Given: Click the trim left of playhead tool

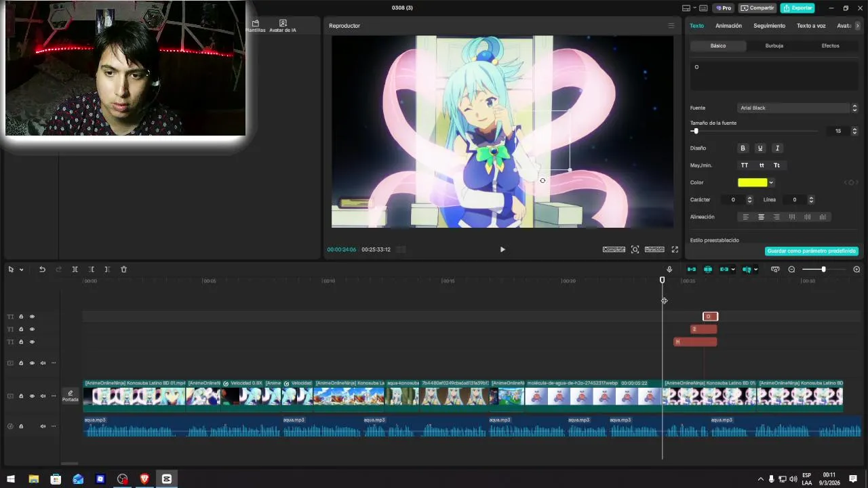Looking at the screenshot, I should tap(91, 269).
